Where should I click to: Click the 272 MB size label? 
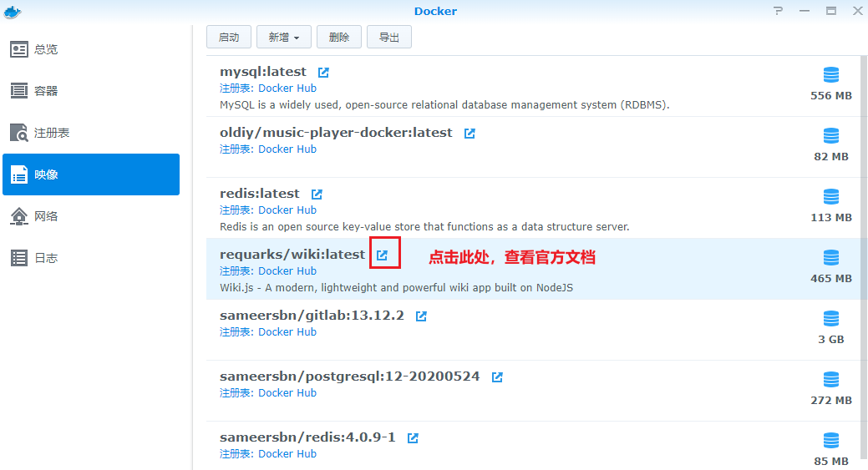tap(831, 401)
